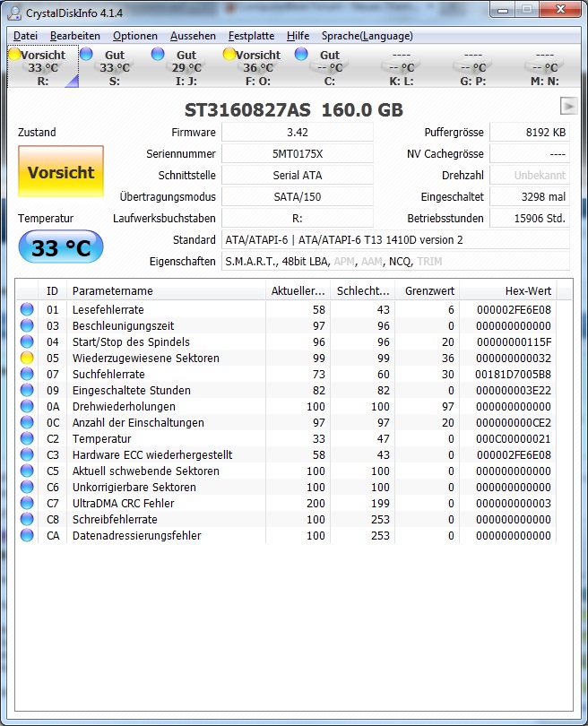Click status orb for Beschleunigungszeit row
This screenshot has width=588, height=726.
point(27,325)
